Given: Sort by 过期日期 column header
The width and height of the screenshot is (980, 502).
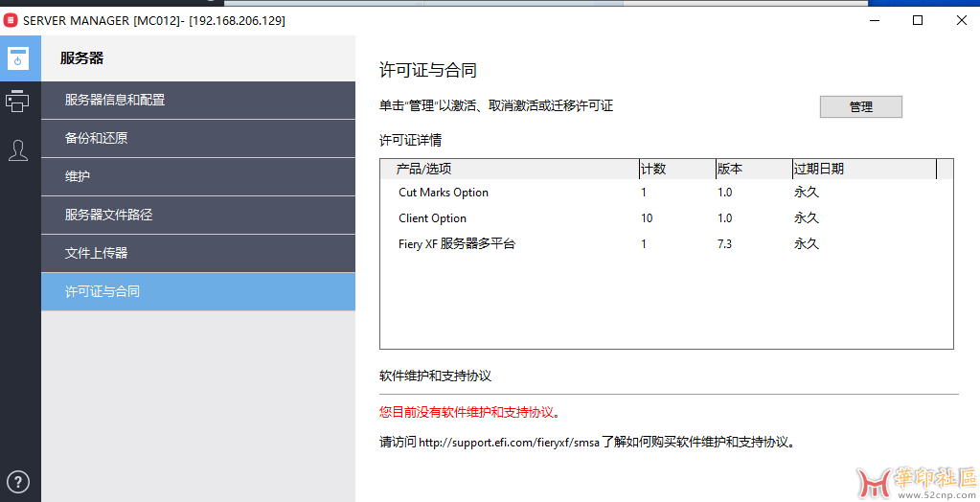Looking at the screenshot, I should tap(864, 169).
